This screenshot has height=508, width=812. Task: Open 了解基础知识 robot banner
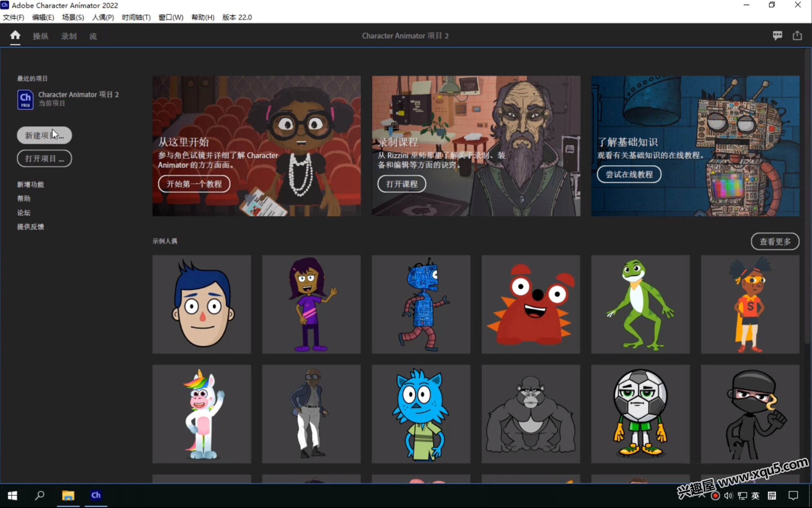point(695,146)
